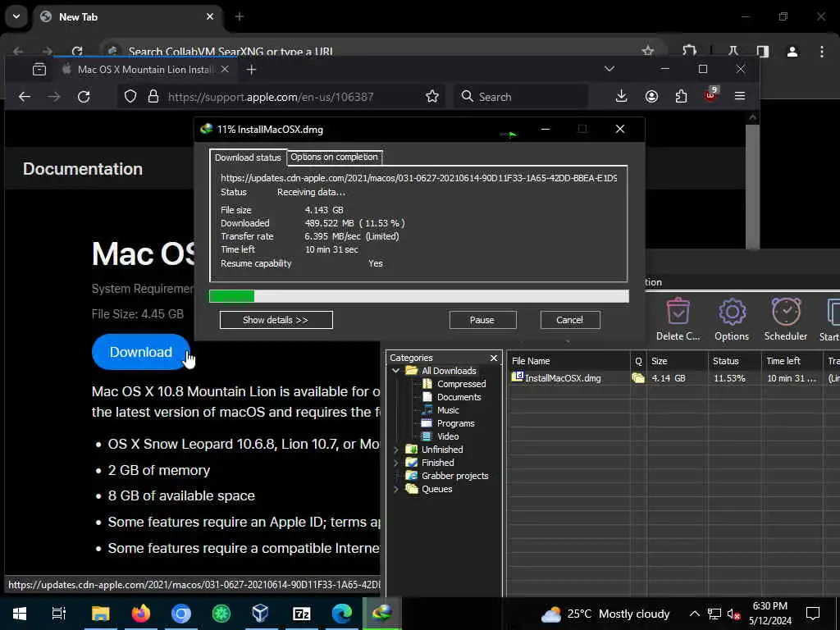
Task: Click Firefox view recent browsing icon
Action: pos(39,69)
